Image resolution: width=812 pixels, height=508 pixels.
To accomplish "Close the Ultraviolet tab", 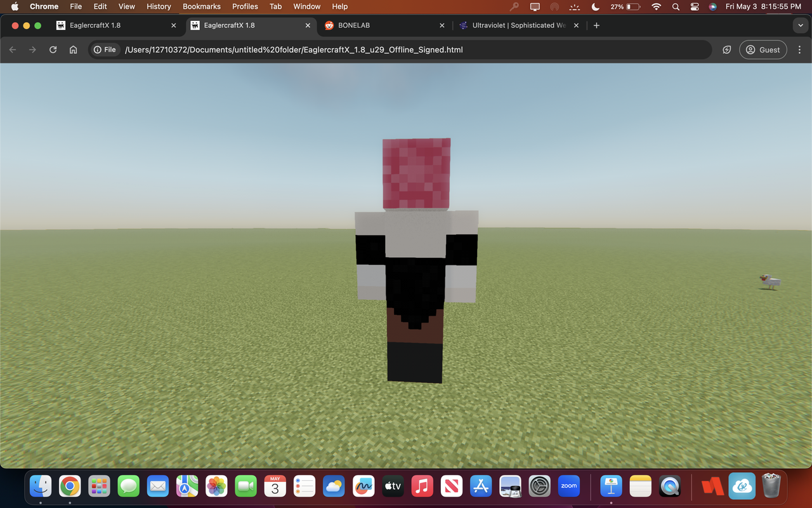I will [576, 25].
